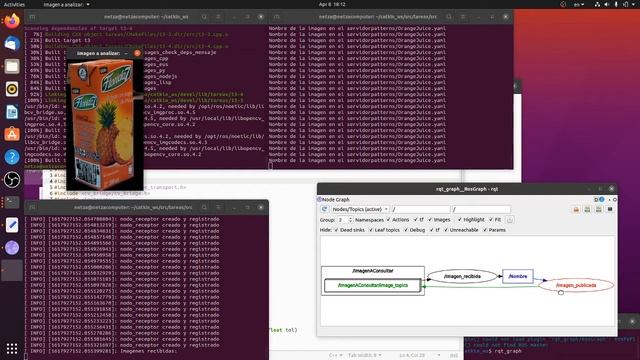Image resolution: width=640 pixels, height=360 pixels.
Task: Launch Thunderbird mail from the dock
Action: click(12, 43)
